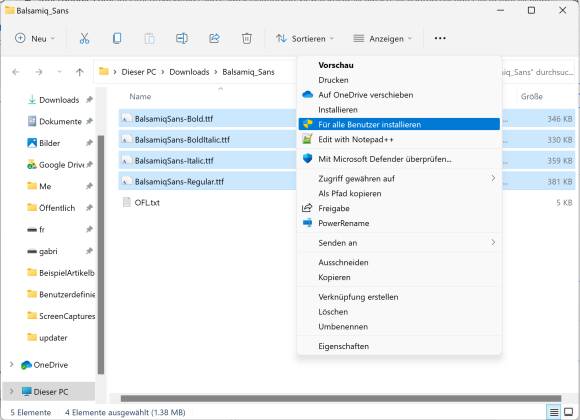The height and width of the screenshot is (420, 580).
Task: Choose Als Pfad kopieren
Action: click(350, 194)
